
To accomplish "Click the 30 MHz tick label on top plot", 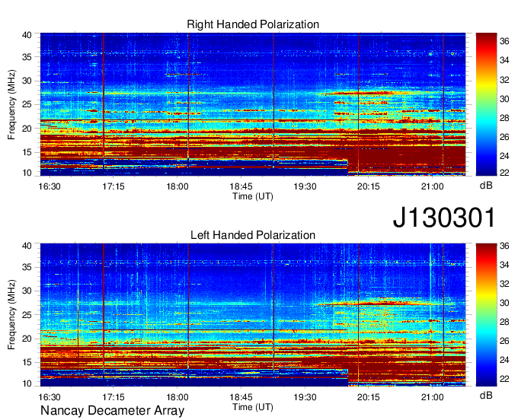I will [27, 81].
